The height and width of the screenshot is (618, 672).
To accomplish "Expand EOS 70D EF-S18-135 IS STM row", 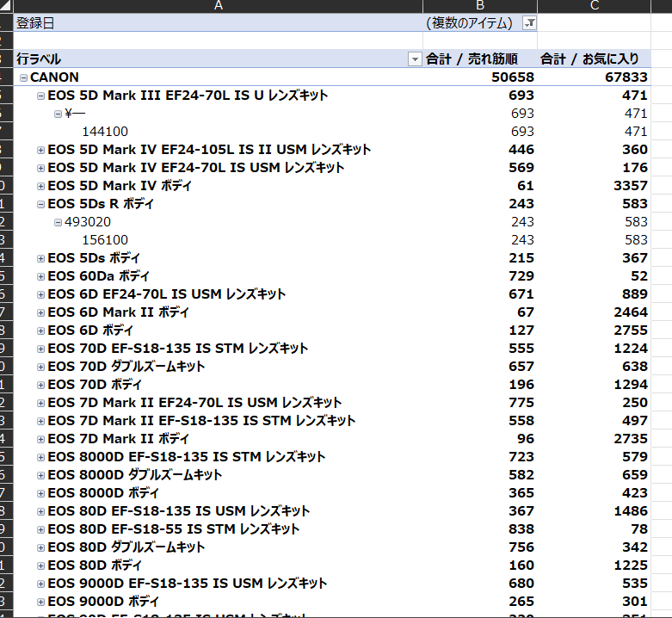I will point(40,349).
